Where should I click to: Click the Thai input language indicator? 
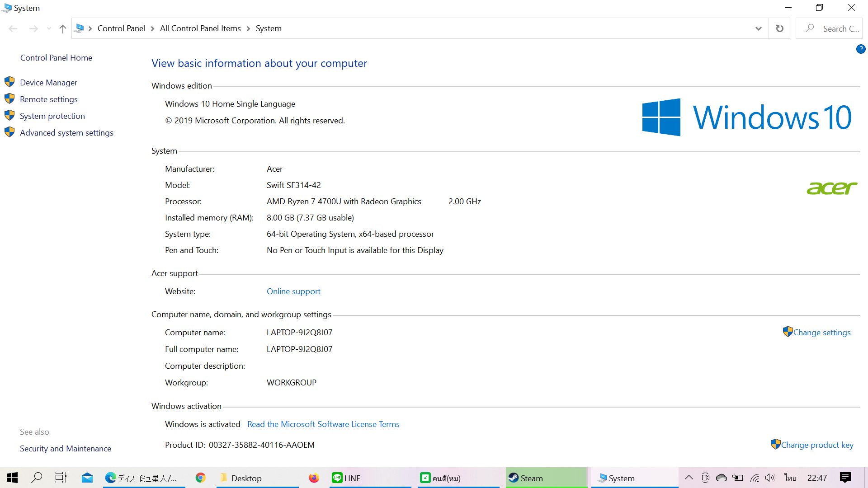click(x=791, y=478)
